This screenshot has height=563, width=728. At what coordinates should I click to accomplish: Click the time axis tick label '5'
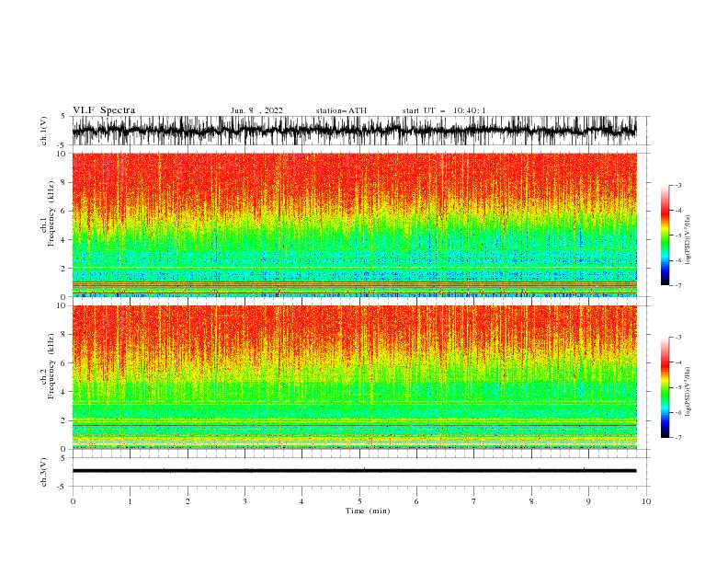pos(359,501)
